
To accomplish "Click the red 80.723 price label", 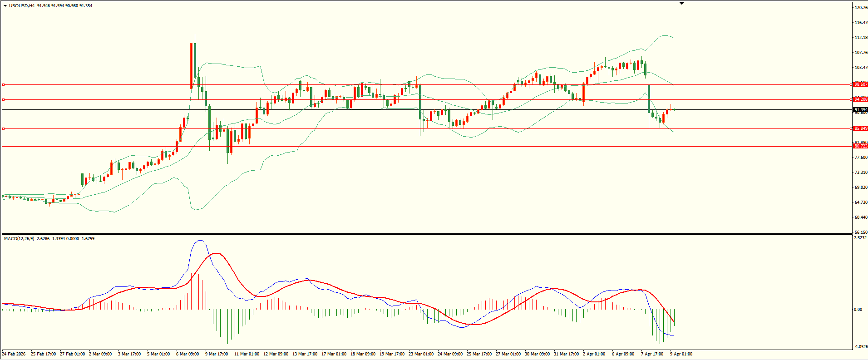I will click(x=860, y=146).
